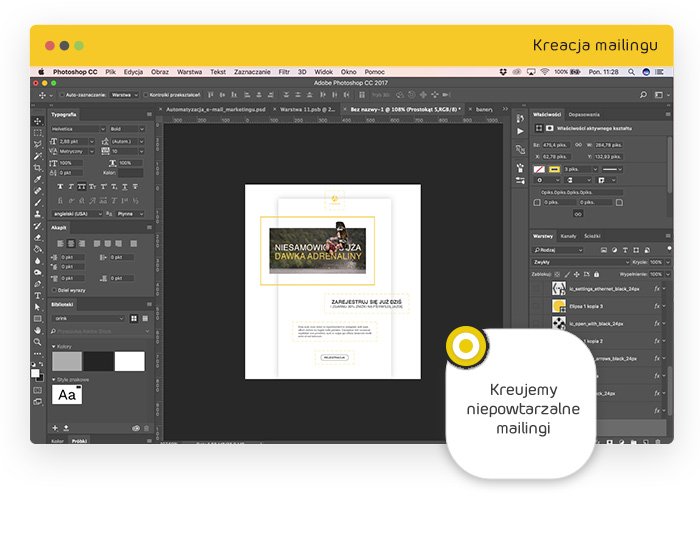Select the Elipsa 1 kopia 3 layer
The width and height of the screenshot is (700, 535).
point(596,306)
